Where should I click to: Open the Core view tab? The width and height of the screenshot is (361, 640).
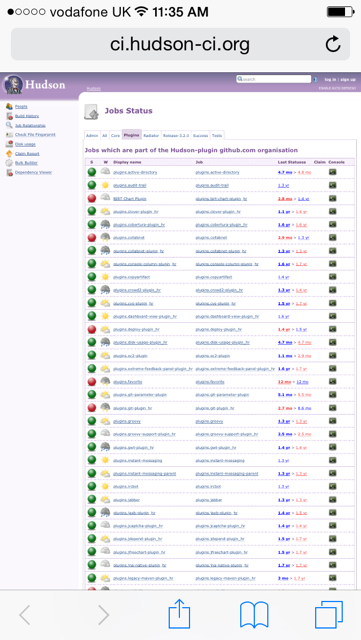coord(116,135)
